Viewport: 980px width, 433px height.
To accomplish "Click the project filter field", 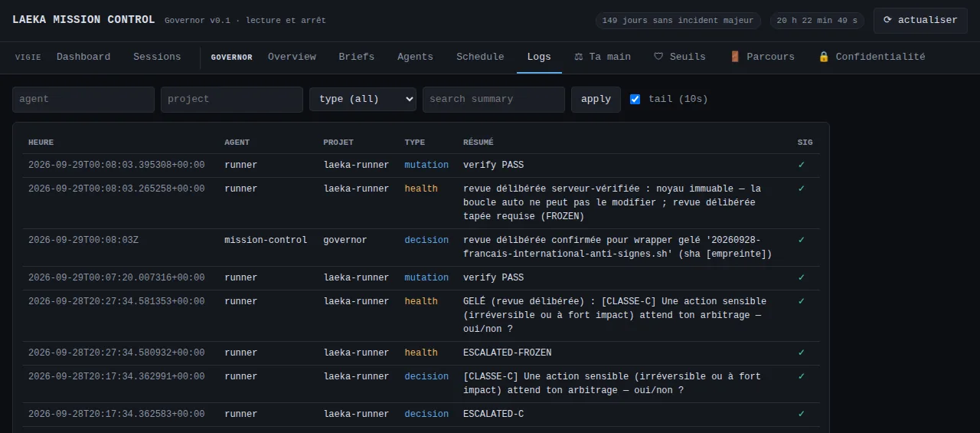I will tap(232, 100).
